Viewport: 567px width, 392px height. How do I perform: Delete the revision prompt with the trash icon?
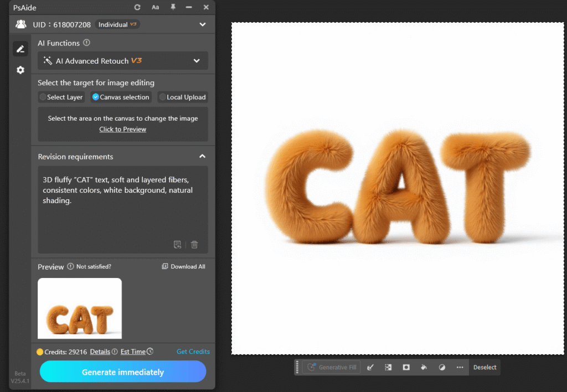point(194,244)
